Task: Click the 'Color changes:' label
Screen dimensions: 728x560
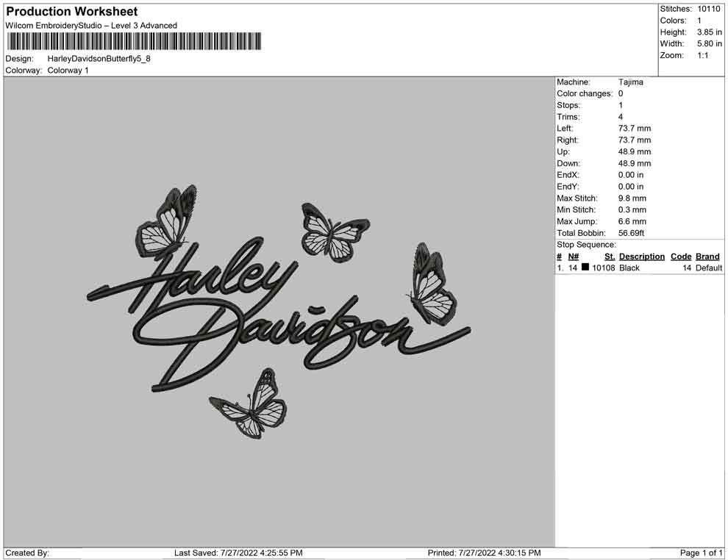Action: pos(585,94)
